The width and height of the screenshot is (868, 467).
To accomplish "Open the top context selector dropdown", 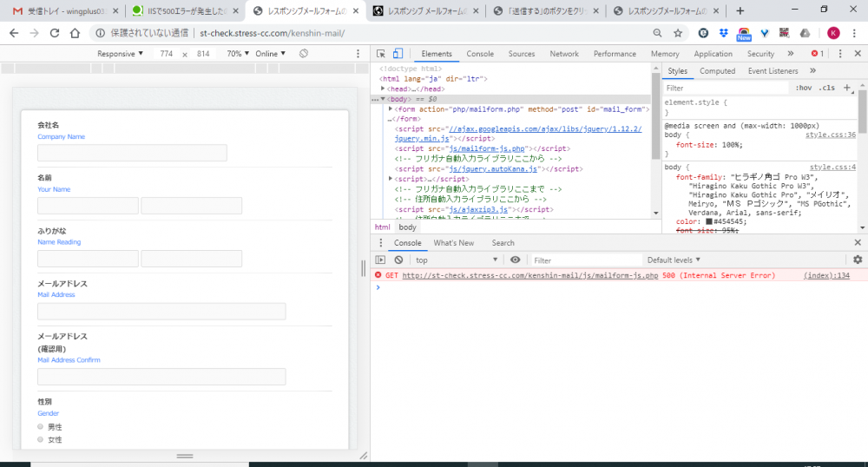I will 457,260.
